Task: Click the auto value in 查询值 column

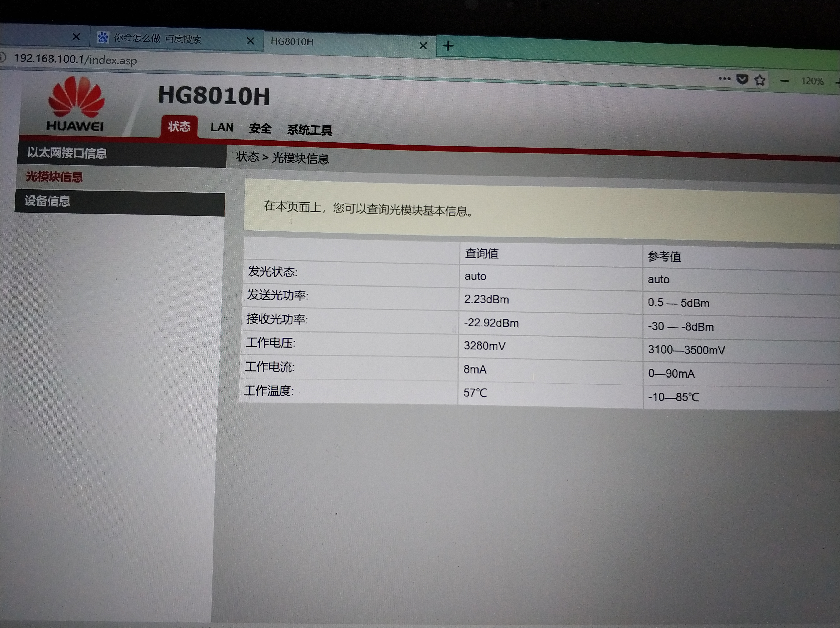Action: [475, 276]
